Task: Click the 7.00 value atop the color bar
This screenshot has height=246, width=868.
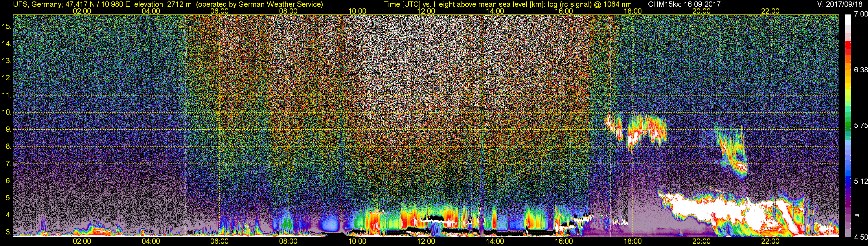Action: (x=860, y=14)
